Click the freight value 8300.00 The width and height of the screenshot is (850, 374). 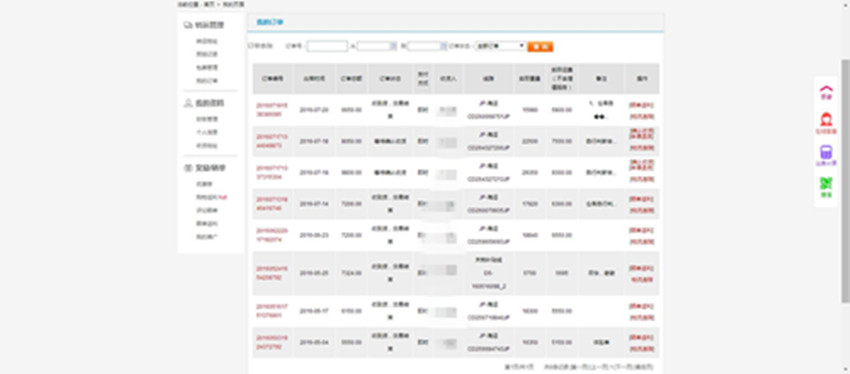[562, 172]
